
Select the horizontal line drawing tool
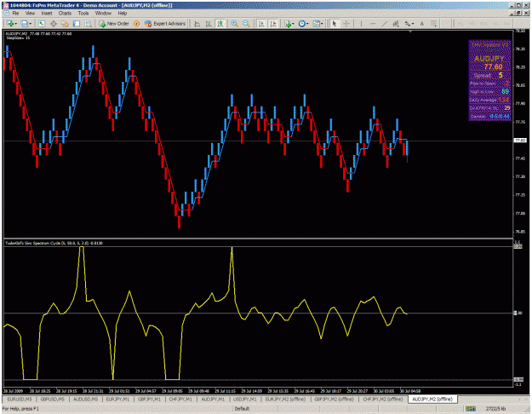coord(373,24)
